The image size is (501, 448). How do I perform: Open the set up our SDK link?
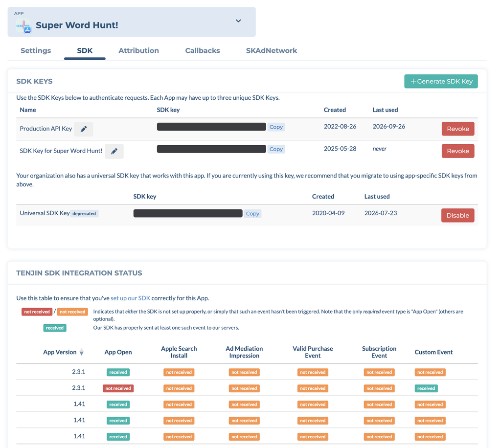click(x=130, y=298)
